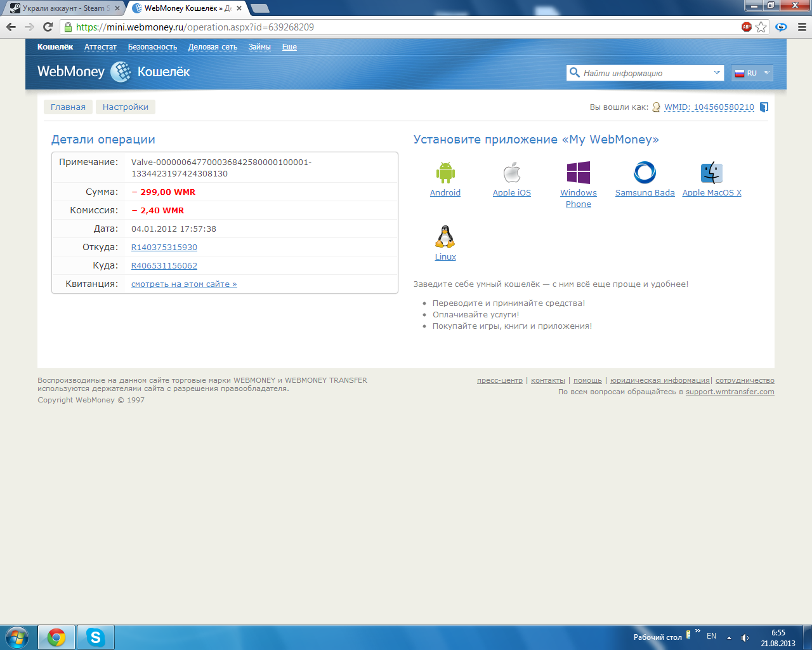
Task: Open a new browser tab
Action: (x=260, y=8)
